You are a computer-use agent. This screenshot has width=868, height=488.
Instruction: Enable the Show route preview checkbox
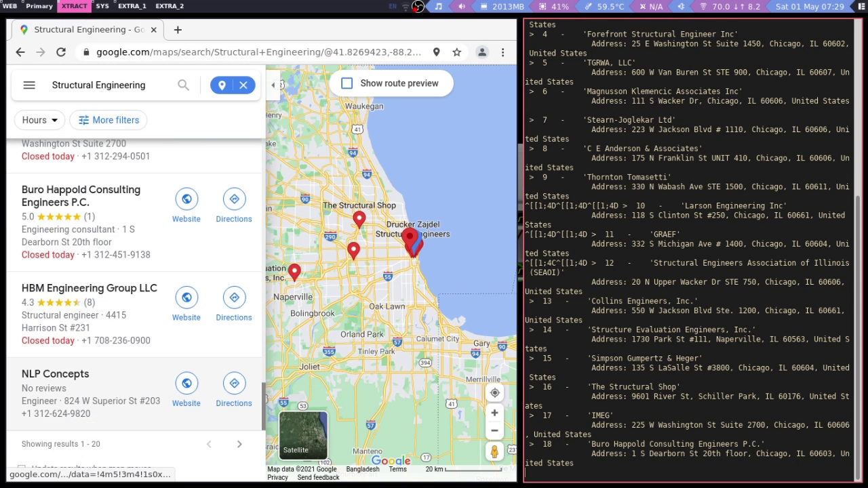347,83
